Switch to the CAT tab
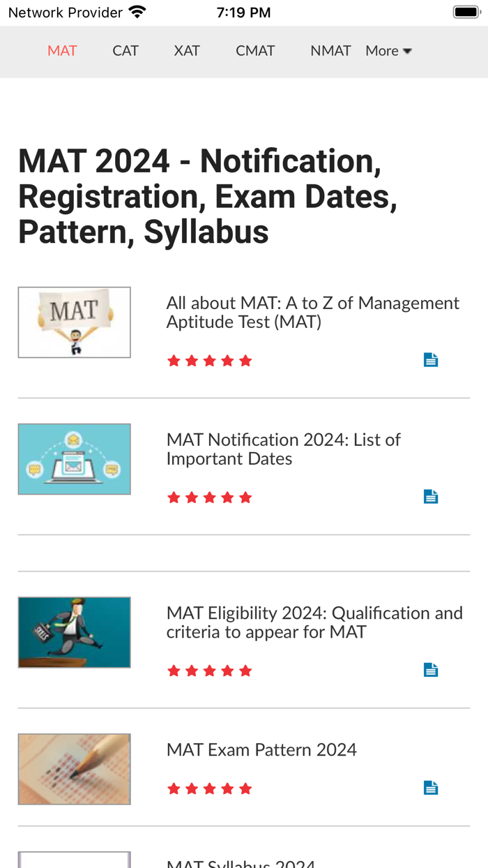The width and height of the screenshot is (488, 868). (125, 50)
